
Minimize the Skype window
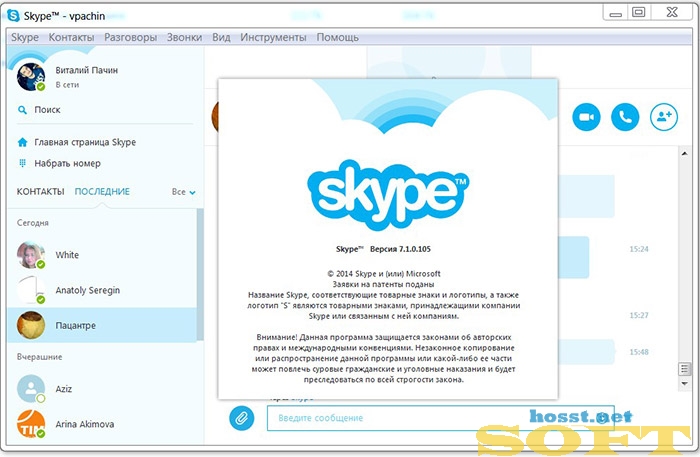coord(616,13)
